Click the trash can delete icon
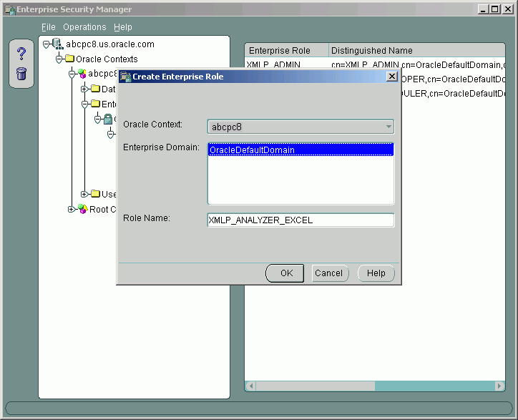 pos(21,74)
